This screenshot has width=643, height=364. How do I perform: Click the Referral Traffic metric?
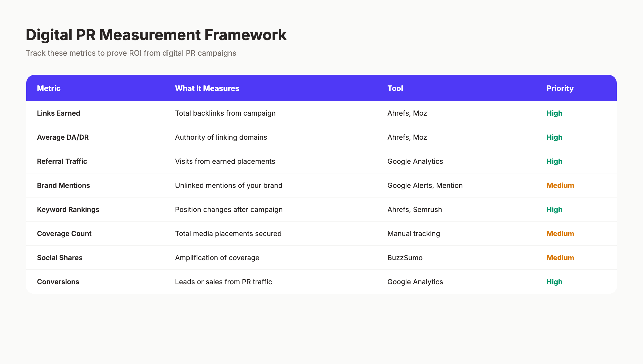[x=62, y=161]
